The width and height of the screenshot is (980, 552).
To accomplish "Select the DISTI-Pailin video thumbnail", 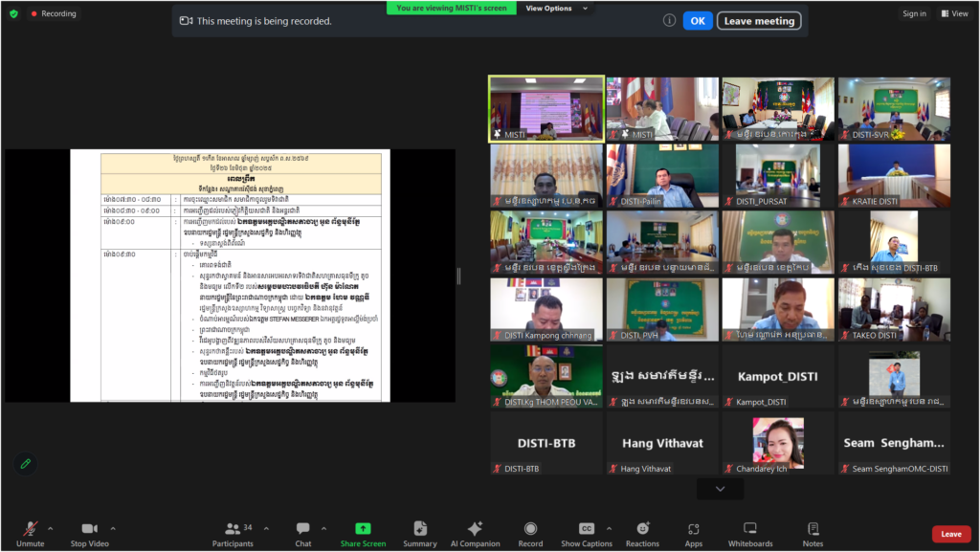I will [x=661, y=176].
